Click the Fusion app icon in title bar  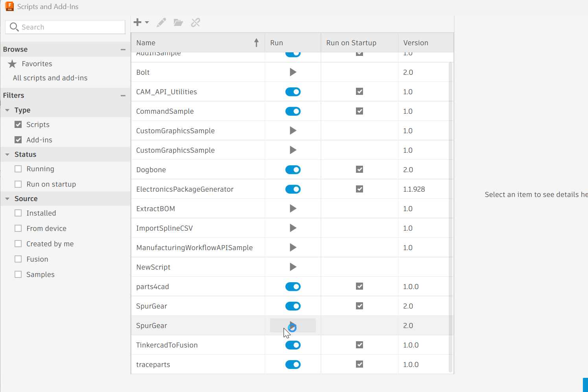click(9, 6)
